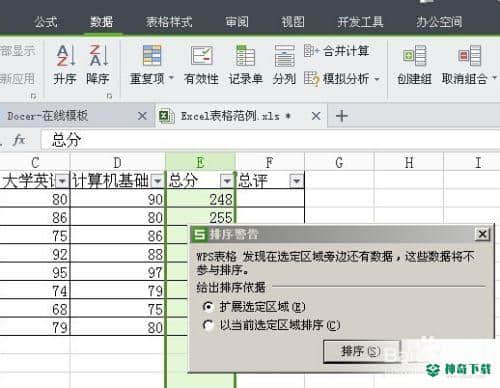Click the 排序(S) button
Screen dimensions: 500x388
coord(362,351)
